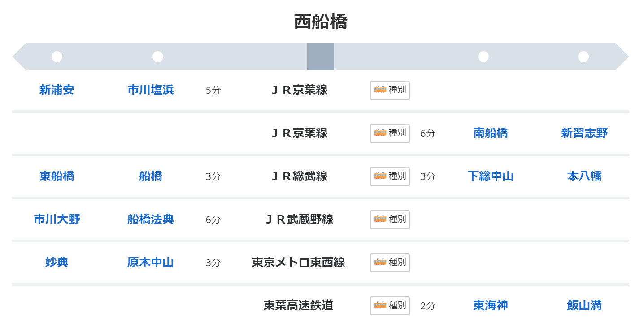Click the 種別 button for JR京葉線 toward 南船橋
Viewport: 644px width, 330px height.
[390, 133]
